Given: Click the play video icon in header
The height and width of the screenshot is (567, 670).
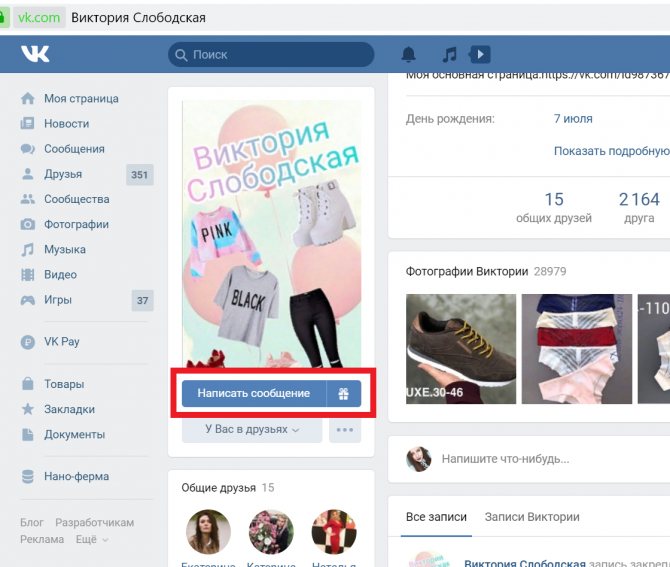Looking at the screenshot, I should click(480, 54).
